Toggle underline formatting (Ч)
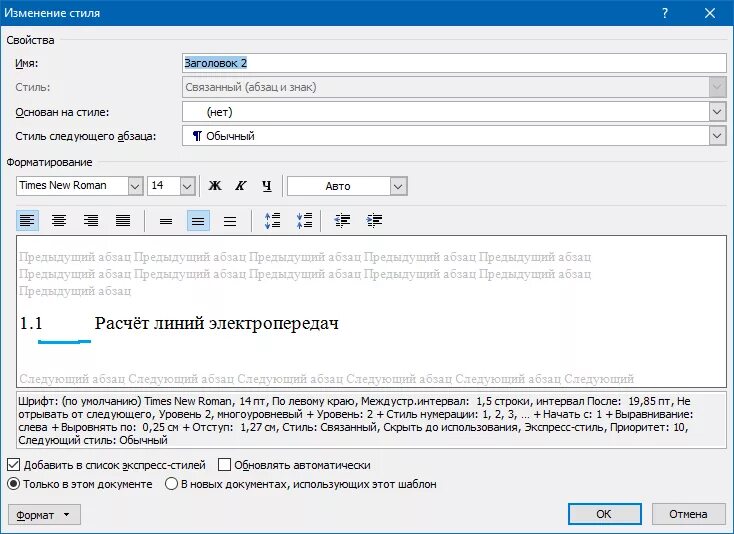 coord(267,186)
